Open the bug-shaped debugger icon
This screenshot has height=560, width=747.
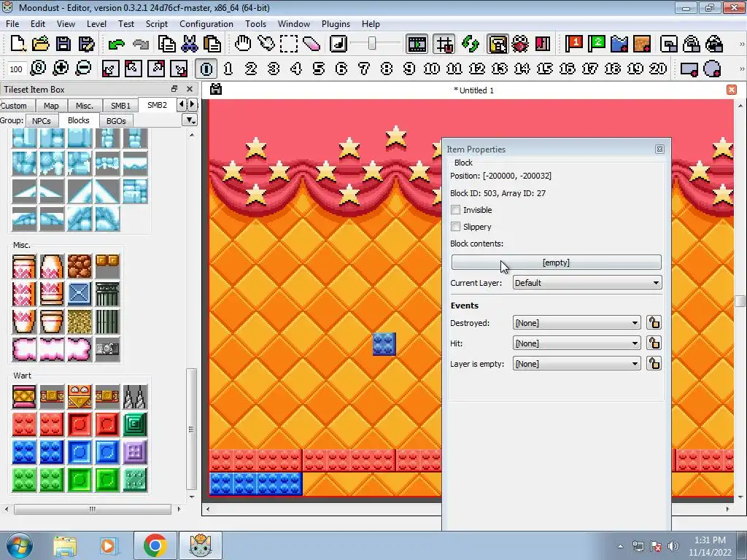(x=520, y=44)
